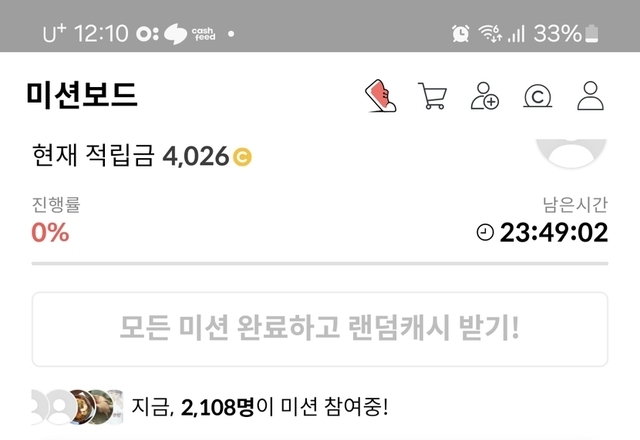Tap the invite friend icon
Screen dimensions: 640x440
[x=484, y=96]
